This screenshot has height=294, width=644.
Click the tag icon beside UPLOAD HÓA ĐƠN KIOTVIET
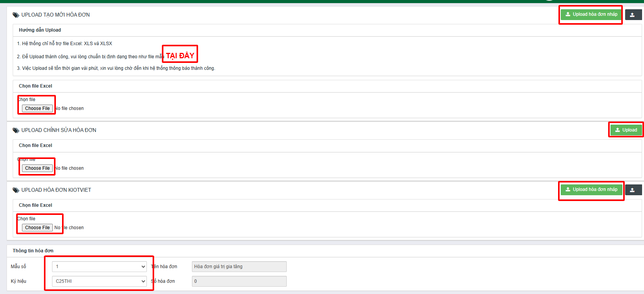tap(16, 190)
